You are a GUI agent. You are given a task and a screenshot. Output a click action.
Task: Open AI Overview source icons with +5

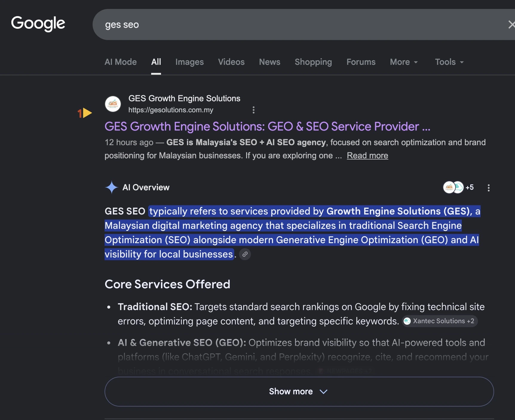(458, 187)
